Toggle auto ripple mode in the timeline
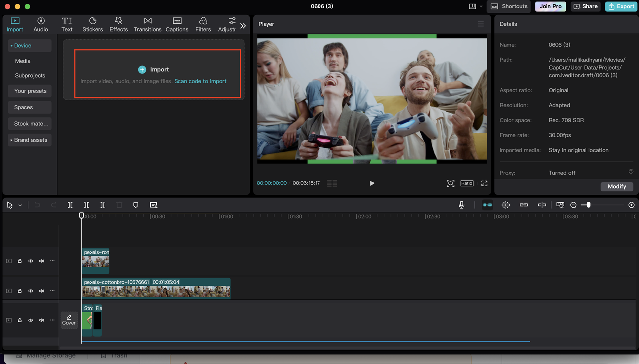This screenshot has width=639, height=364. (x=487, y=205)
